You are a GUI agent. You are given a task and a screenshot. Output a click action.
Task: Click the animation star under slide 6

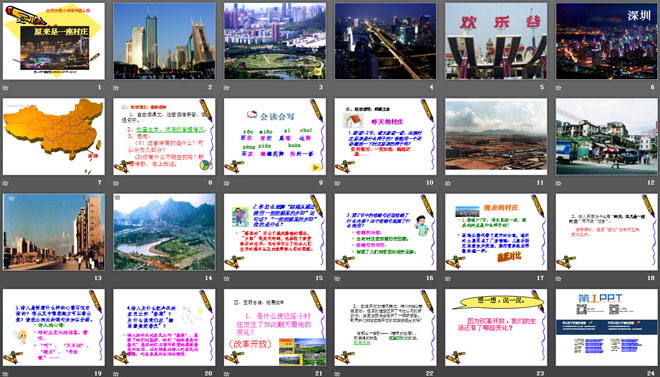tap(559, 88)
